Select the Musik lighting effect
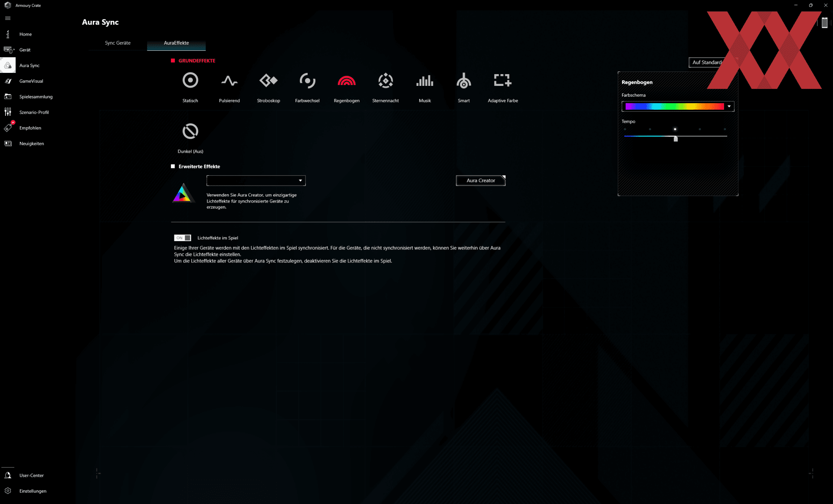The width and height of the screenshot is (833, 504). (425, 81)
